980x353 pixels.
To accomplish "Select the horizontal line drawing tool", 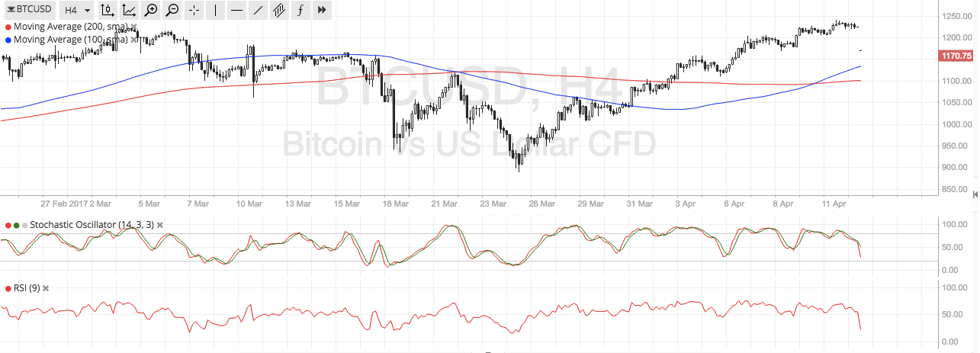I will [x=236, y=10].
